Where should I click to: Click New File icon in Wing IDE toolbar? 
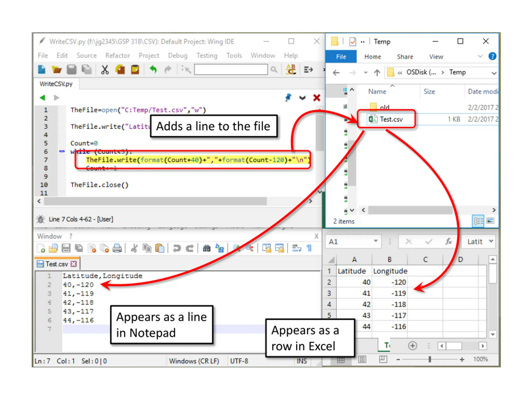pyautogui.click(x=42, y=69)
